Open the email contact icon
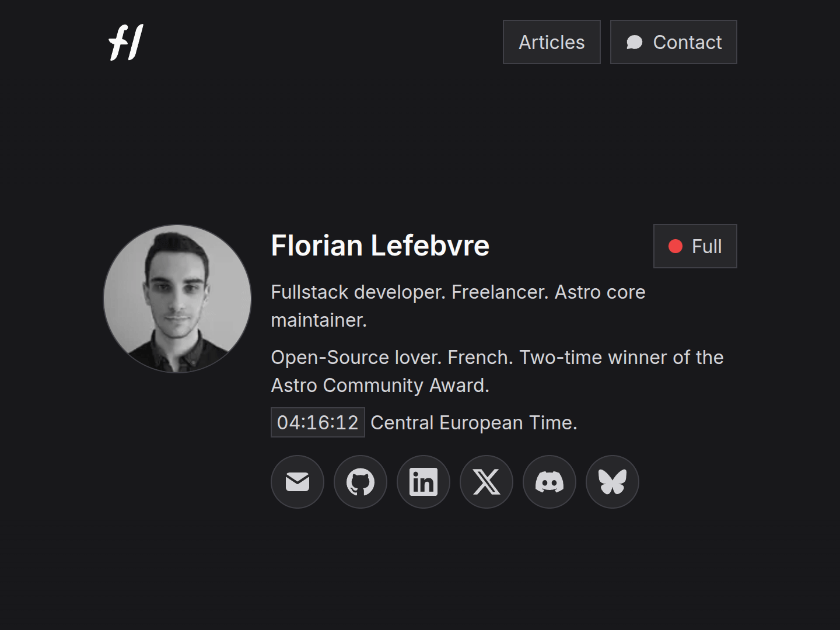 [297, 482]
